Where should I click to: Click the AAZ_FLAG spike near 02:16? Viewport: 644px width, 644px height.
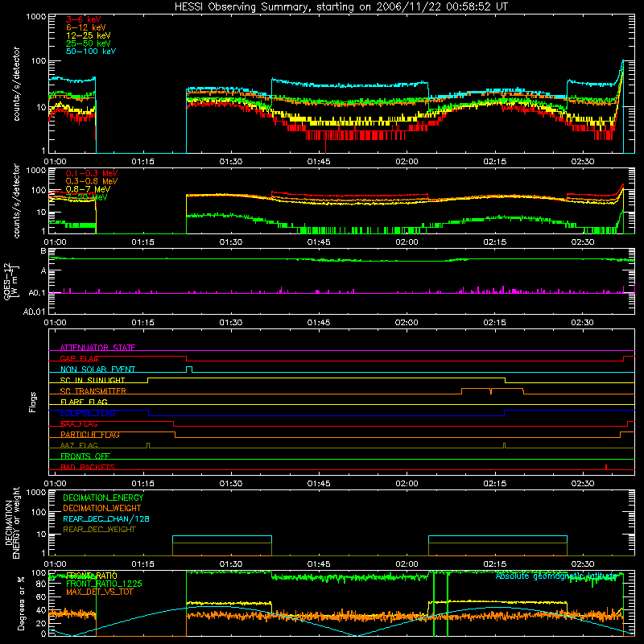pos(505,445)
